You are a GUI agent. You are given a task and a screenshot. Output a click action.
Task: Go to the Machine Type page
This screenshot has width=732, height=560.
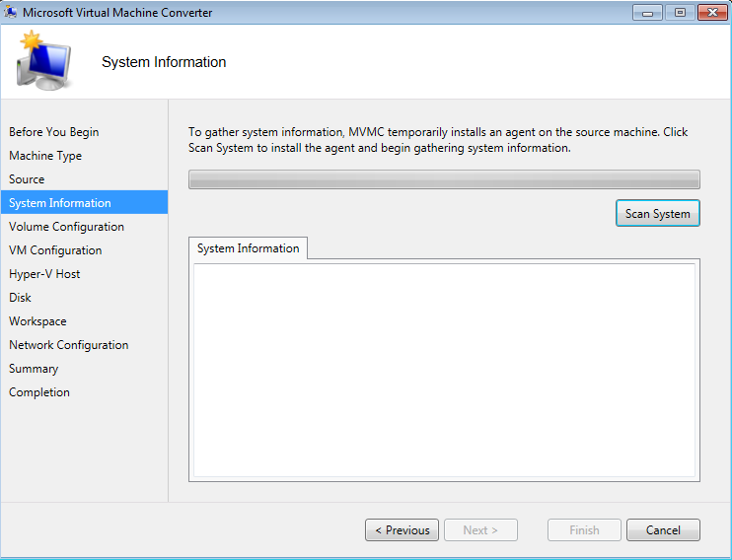(x=45, y=156)
